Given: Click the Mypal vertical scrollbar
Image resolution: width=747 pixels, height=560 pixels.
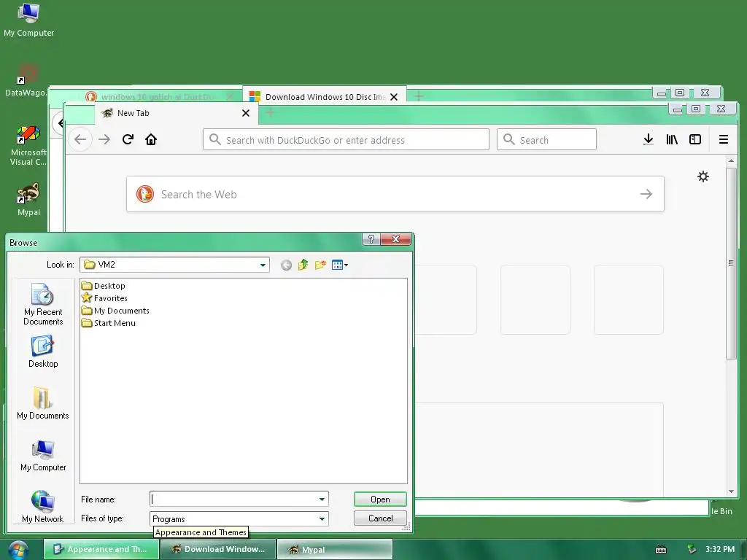Looking at the screenshot, I should coord(731,263).
